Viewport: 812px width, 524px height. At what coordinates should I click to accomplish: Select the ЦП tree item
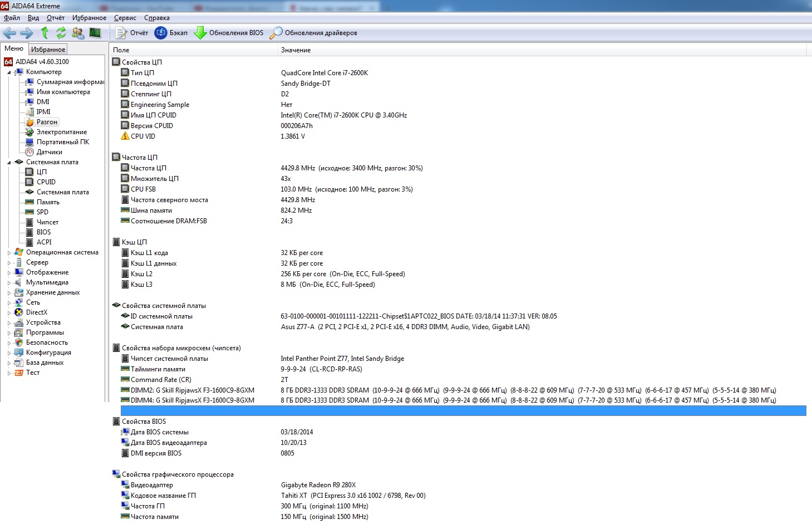42,172
